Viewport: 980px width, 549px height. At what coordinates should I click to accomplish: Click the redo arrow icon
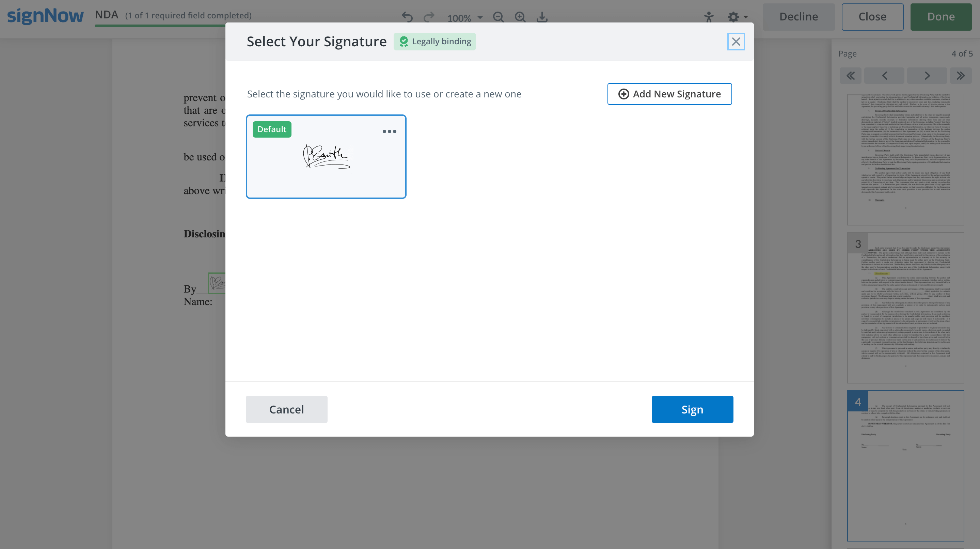429,16
